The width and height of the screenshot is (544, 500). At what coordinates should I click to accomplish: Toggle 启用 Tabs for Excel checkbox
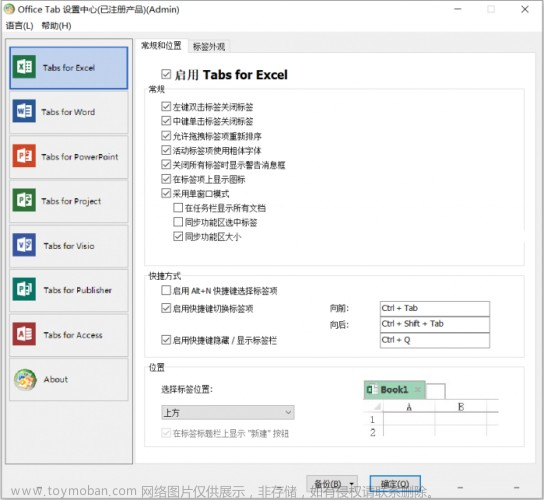pos(166,74)
